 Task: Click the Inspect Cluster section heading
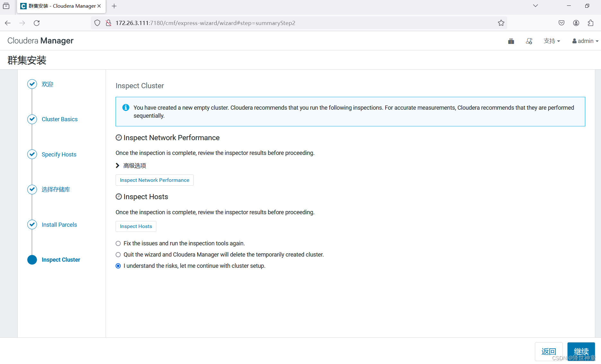140,86
